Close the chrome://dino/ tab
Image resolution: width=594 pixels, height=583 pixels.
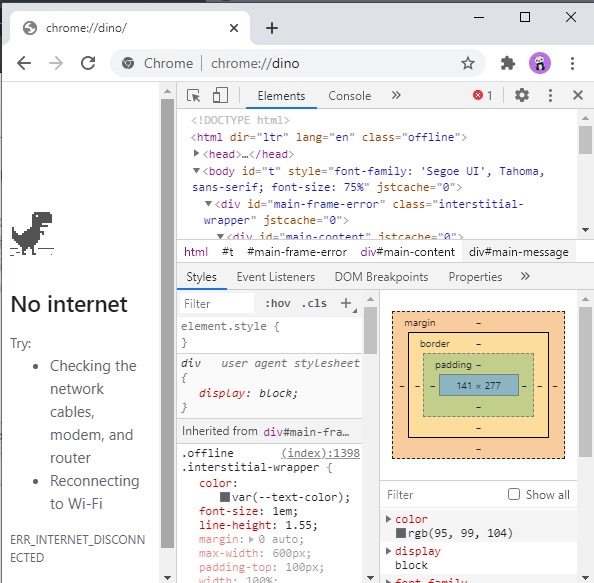click(x=234, y=28)
